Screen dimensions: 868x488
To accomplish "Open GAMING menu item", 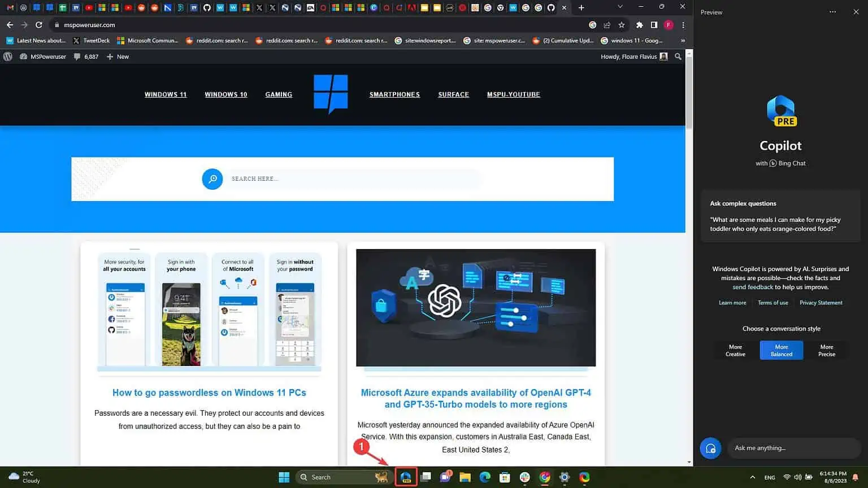I will click(279, 94).
